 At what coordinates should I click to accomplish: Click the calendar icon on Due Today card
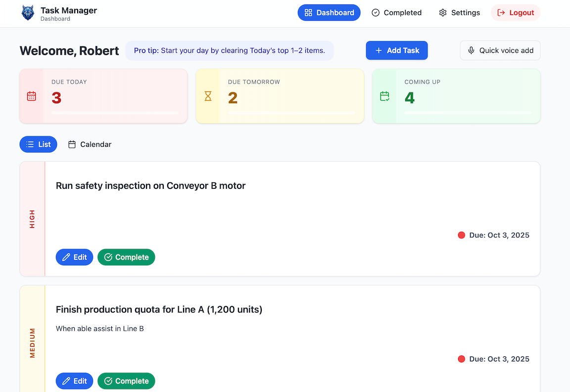(32, 96)
